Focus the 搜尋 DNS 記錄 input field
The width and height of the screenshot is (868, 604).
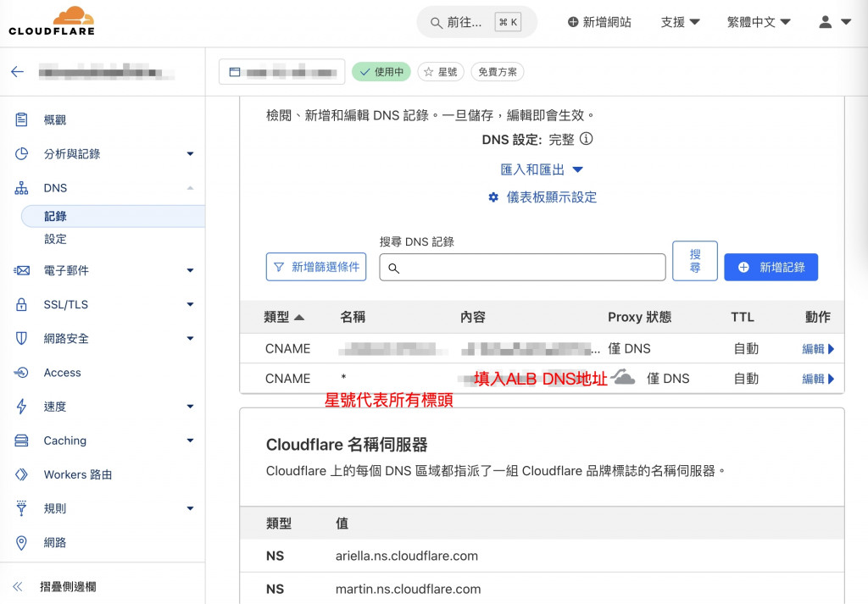(522, 268)
